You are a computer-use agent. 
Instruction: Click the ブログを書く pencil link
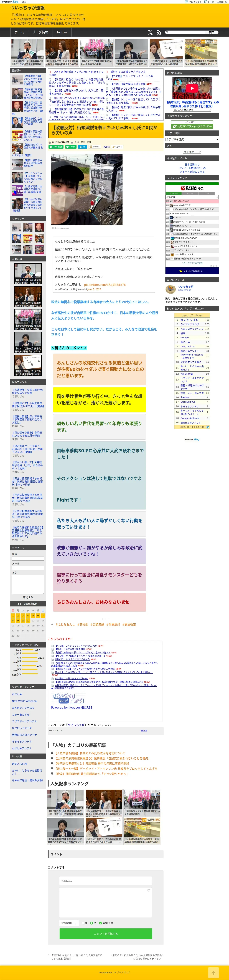pyautogui.click(x=194, y=2)
